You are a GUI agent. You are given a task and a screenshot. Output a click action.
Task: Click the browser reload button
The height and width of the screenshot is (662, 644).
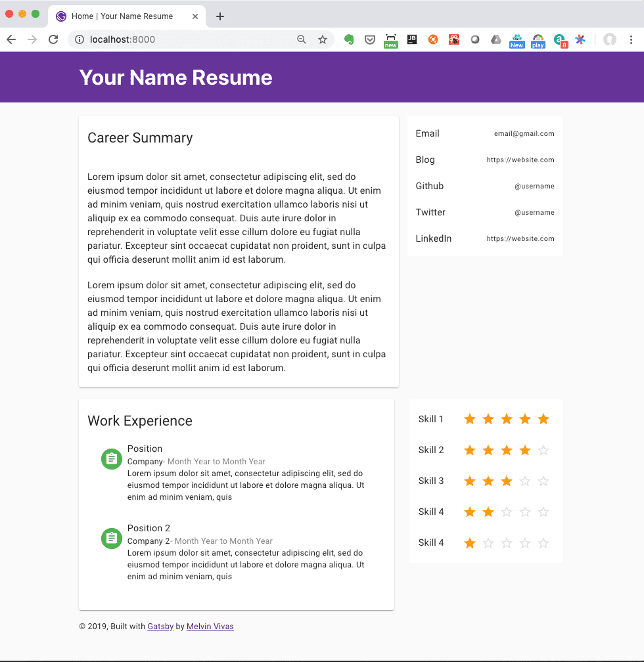tap(53, 39)
